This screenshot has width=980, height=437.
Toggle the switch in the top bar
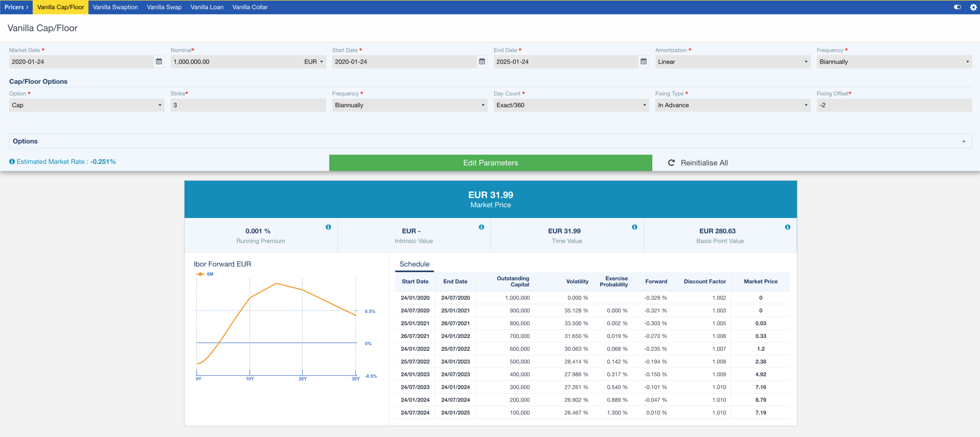pyautogui.click(x=957, y=7)
